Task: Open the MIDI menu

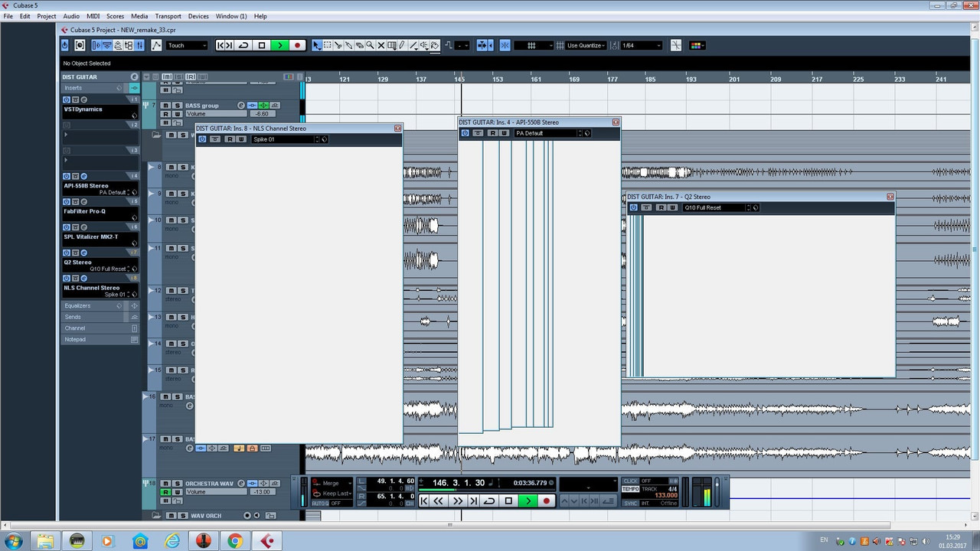Action: click(93, 16)
